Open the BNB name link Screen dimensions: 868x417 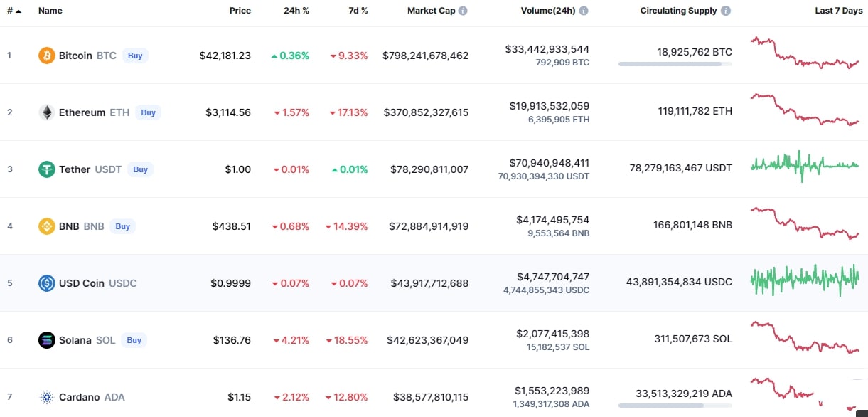pyautogui.click(x=82, y=226)
